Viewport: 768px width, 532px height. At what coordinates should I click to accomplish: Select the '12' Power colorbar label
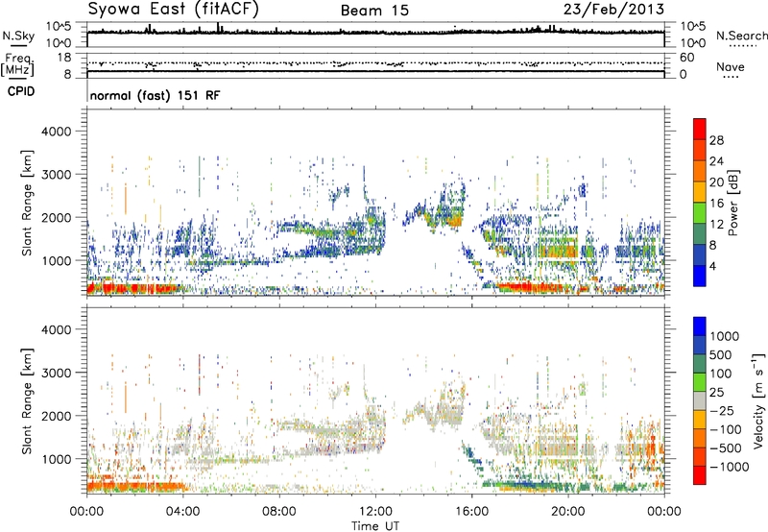pos(716,225)
